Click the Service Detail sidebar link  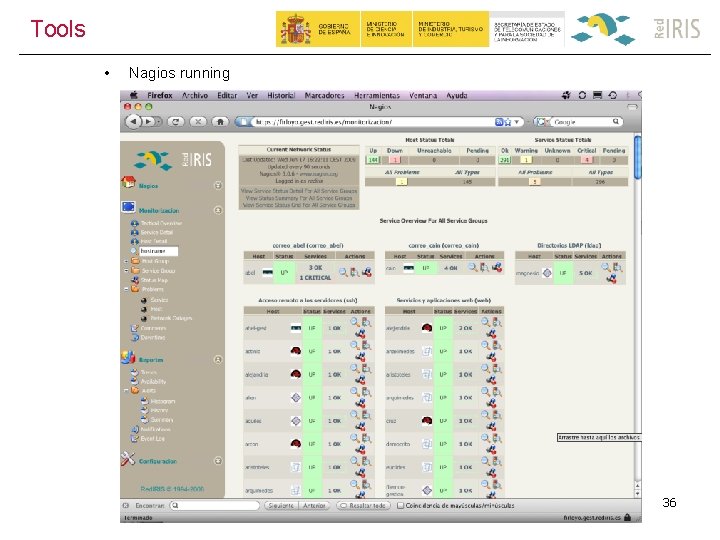[x=157, y=232]
